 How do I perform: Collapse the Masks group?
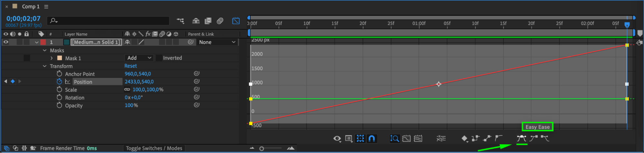45,50
